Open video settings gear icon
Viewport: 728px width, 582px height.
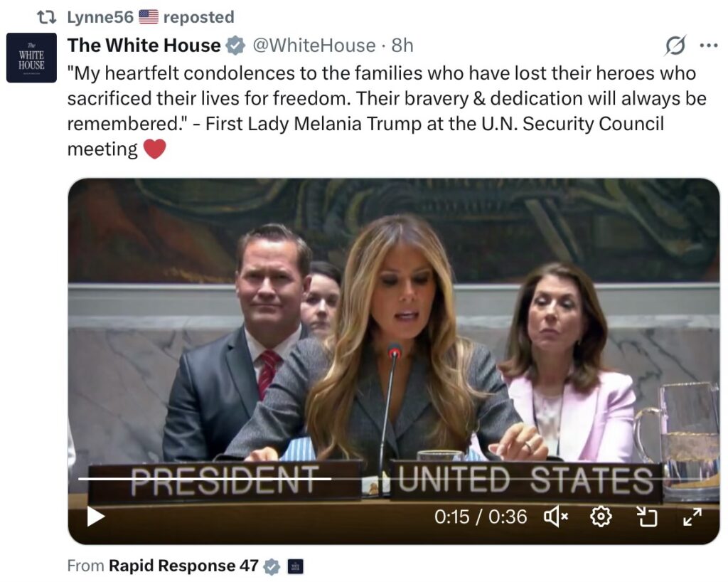(x=601, y=517)
